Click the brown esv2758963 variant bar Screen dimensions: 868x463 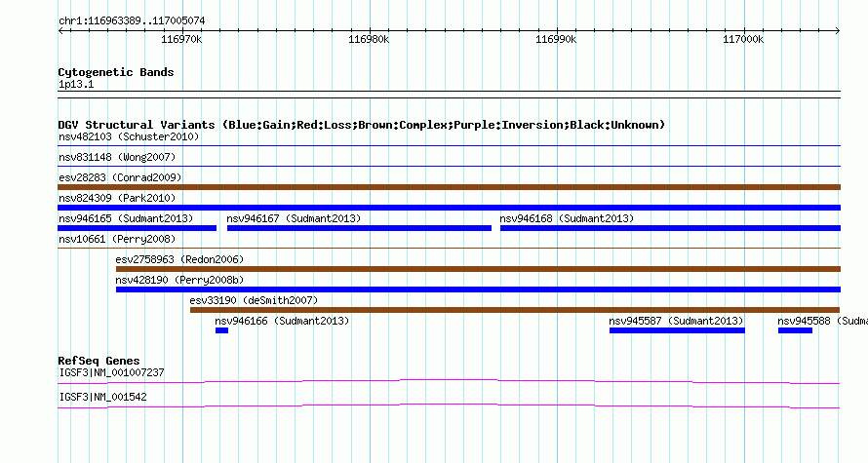[x=478, y=269]
